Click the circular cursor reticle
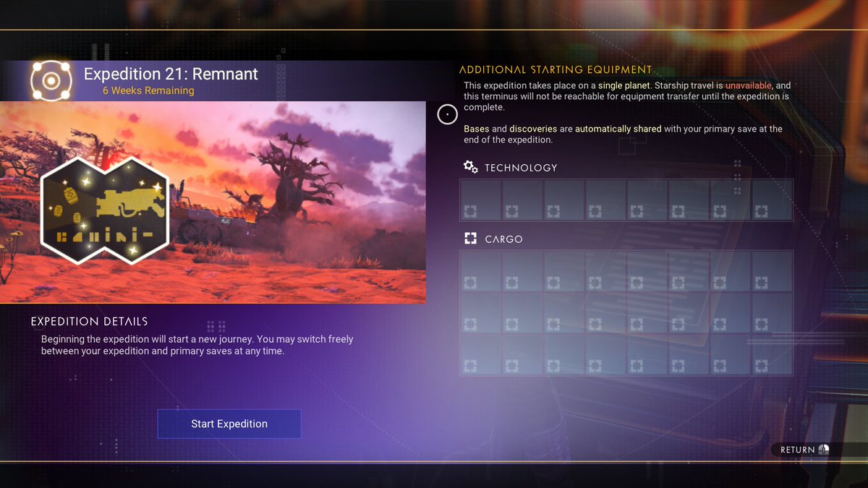 tap(448, 114)
